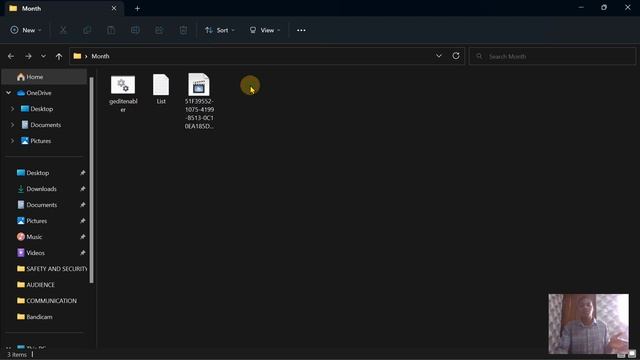Close the Month tab
This screenshot has width=640, height=360.
[x=114, y=8]
